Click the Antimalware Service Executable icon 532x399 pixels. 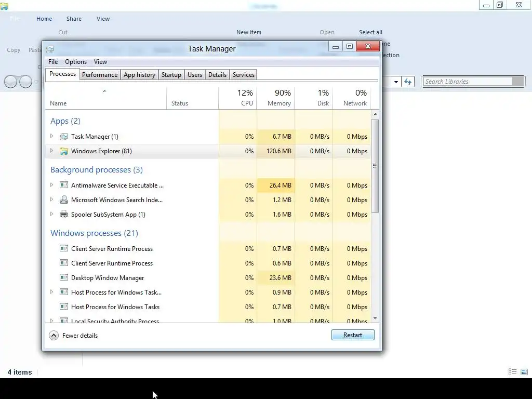click(x=64, y=185)
